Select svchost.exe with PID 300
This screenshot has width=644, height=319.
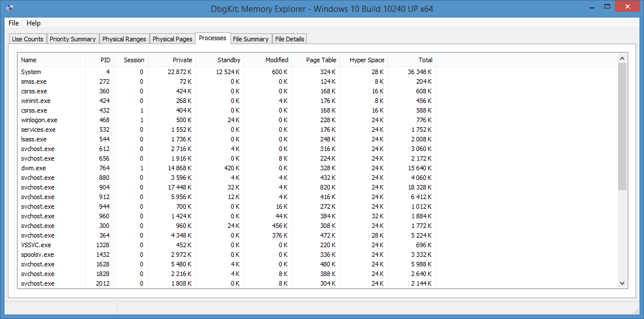click(227, 226)
